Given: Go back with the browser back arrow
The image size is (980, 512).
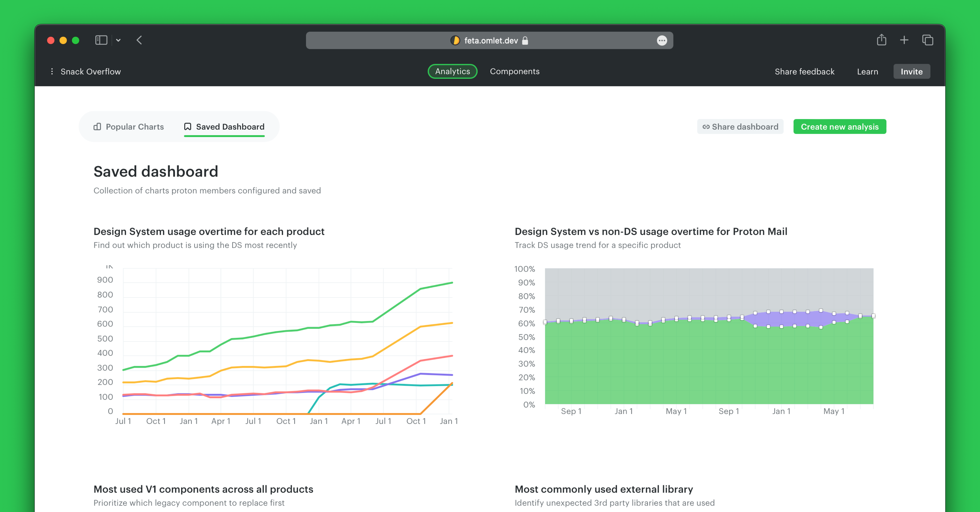Looking at the screenshot, I should 139,40.
